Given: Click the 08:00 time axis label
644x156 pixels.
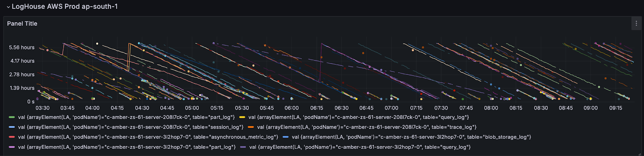Looking at the screenshot, I should [491, 108].
